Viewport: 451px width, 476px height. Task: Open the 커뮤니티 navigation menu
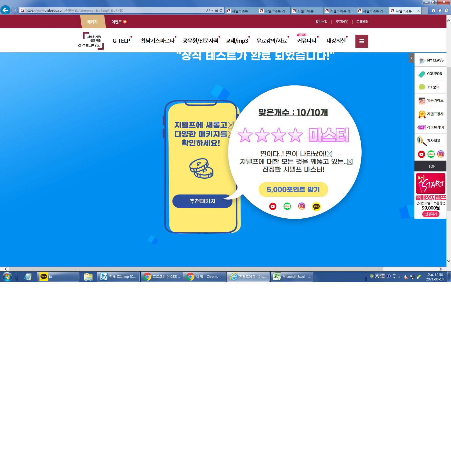306,41
